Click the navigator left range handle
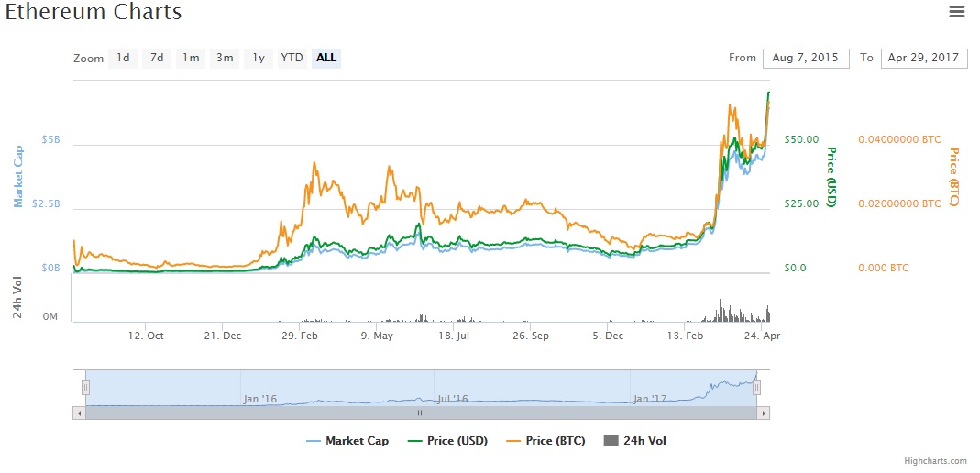 pos(85,388)
